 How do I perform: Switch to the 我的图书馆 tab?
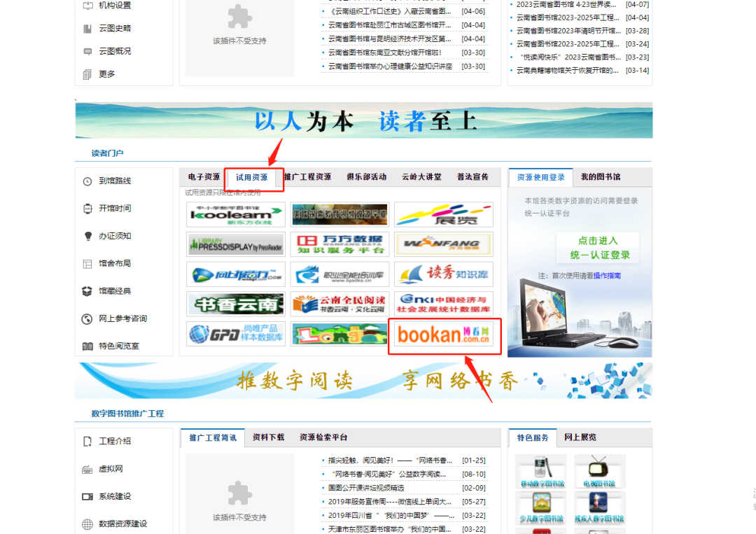tap(601, 177)
